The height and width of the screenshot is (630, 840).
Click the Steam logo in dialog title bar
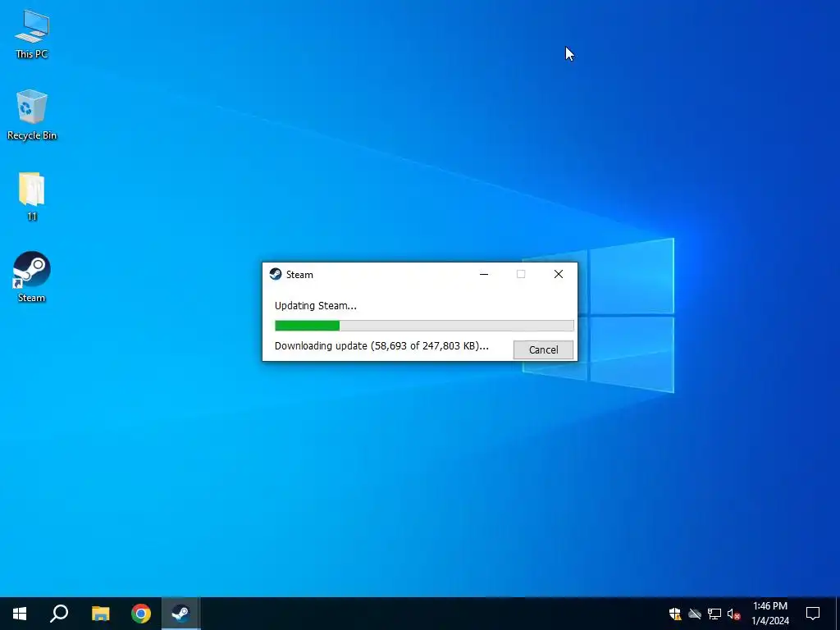tap(276, 274)
